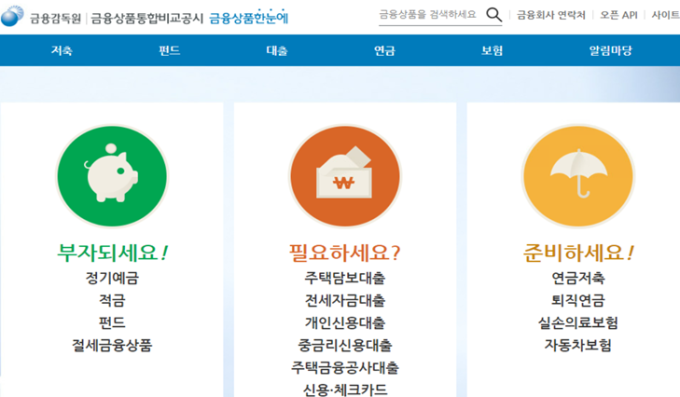Click the yellow umbrella insurance icon
Viewport: 680px width, 397px height.
pos(578,176)
